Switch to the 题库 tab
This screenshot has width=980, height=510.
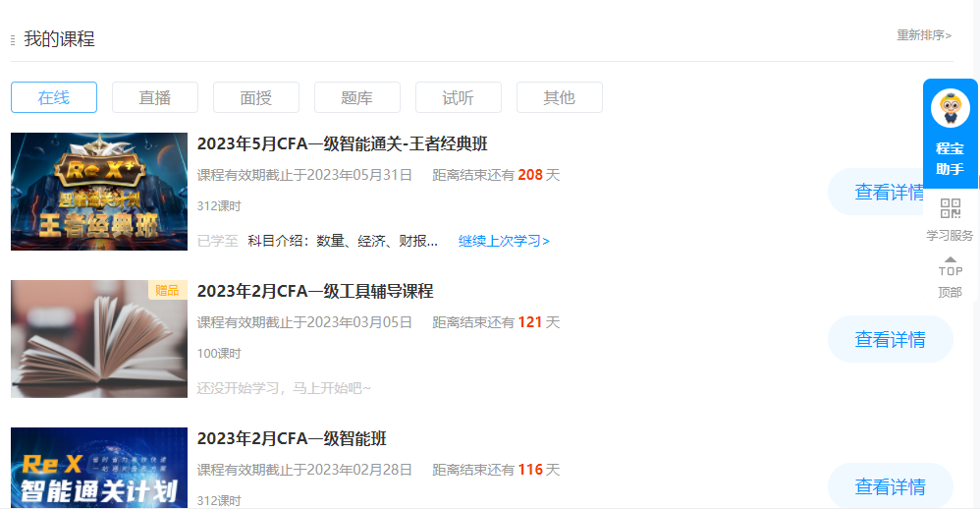click(357, 97)
